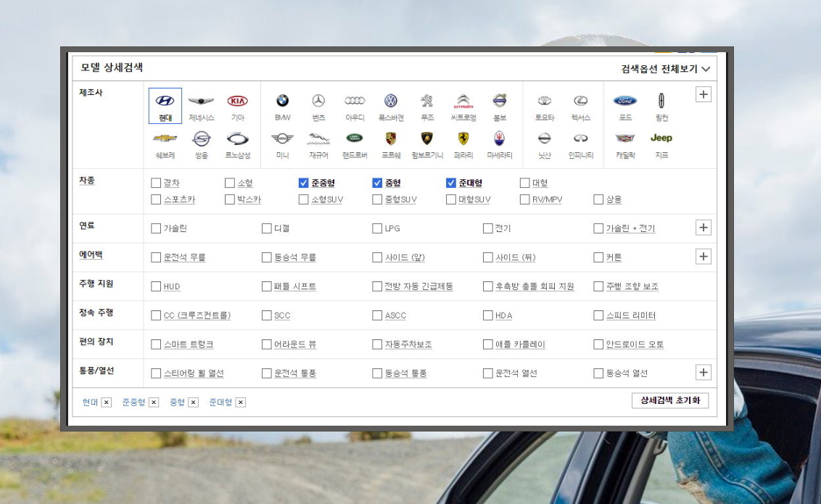Tick the 스마트 트렁크 checkbox
This screenshot has width=821, height=504.
tap(155, 344)
